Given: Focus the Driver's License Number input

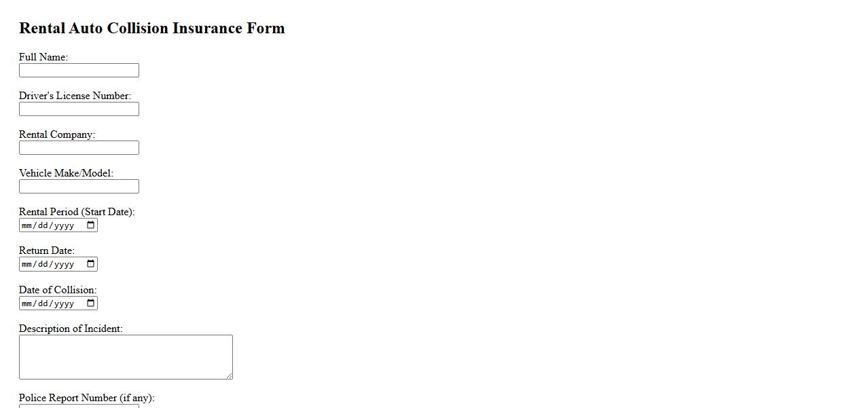Looking at the screenshot, I should point(79,109).
